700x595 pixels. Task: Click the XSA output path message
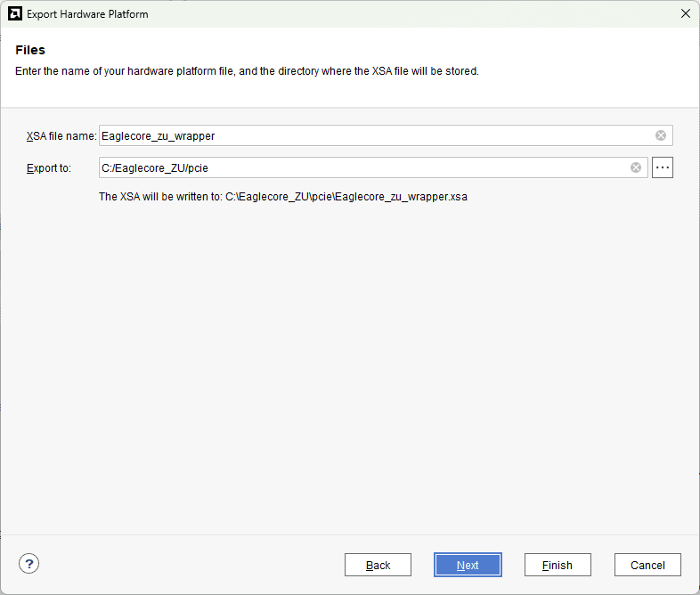(x=282, y=197)
